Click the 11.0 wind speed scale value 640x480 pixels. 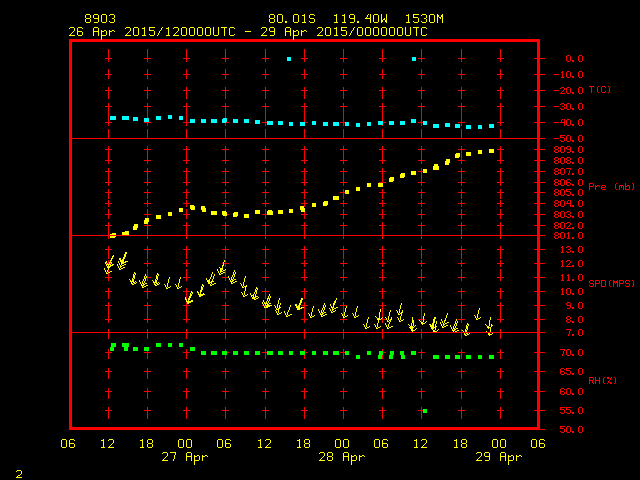[x=571, y=278]
